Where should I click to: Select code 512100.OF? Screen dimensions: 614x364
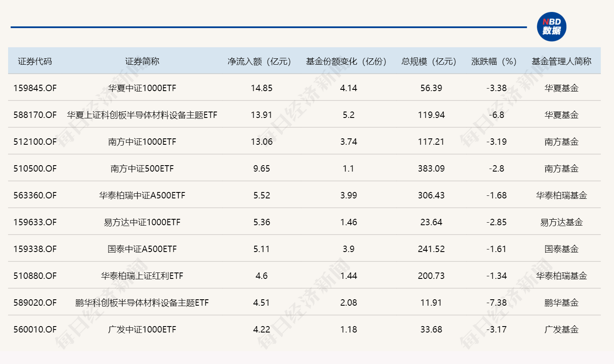[35, 142]
